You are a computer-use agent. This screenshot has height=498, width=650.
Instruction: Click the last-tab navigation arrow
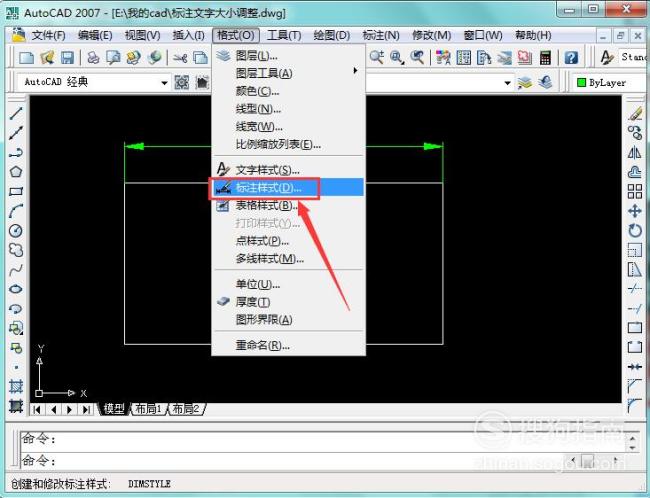86,410
